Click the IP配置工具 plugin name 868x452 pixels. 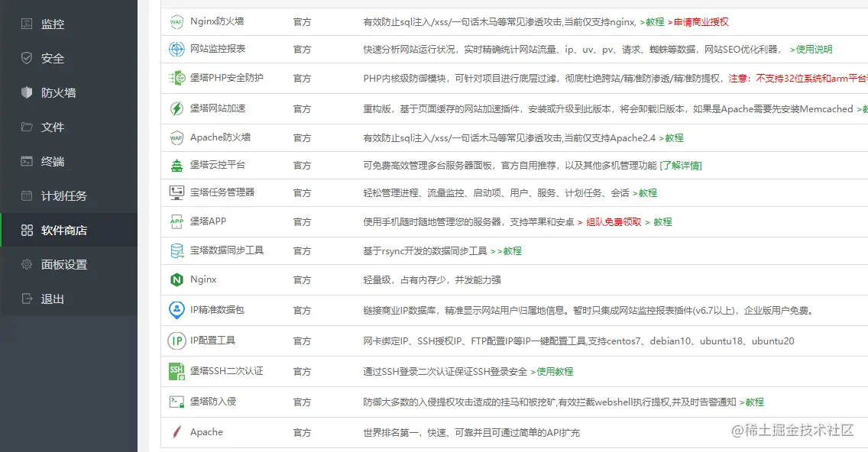tap(212, 341)
